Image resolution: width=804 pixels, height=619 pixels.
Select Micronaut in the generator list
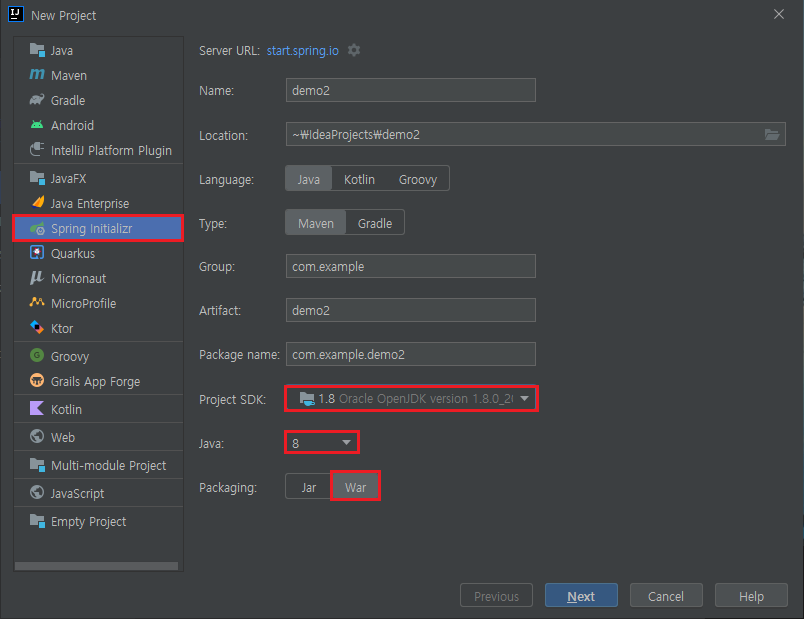(98, 278)
